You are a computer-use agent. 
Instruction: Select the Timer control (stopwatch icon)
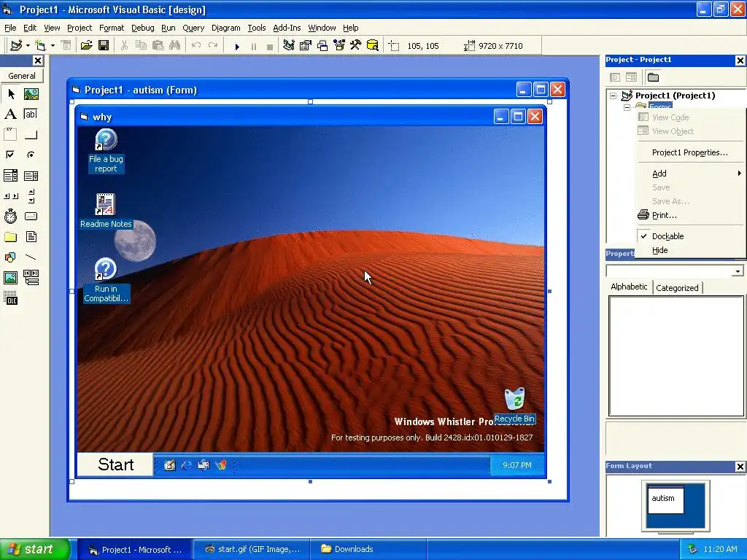[x=10, y=216]
